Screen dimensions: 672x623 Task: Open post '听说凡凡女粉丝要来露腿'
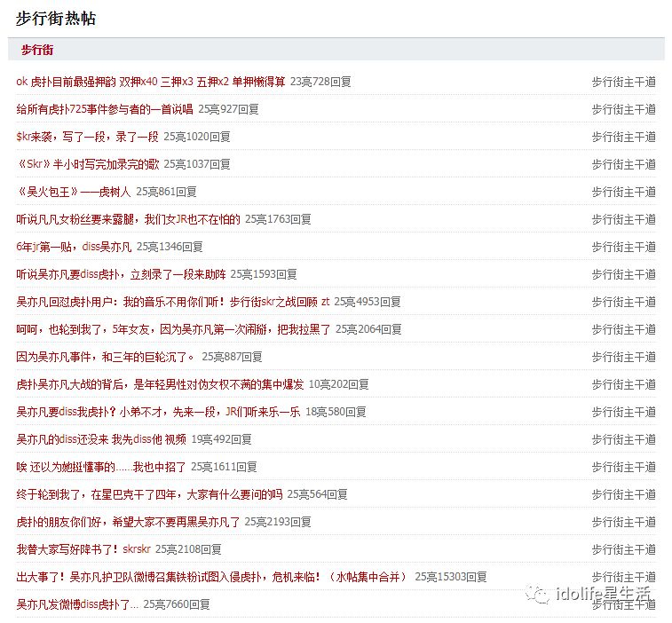click(128, 219)
